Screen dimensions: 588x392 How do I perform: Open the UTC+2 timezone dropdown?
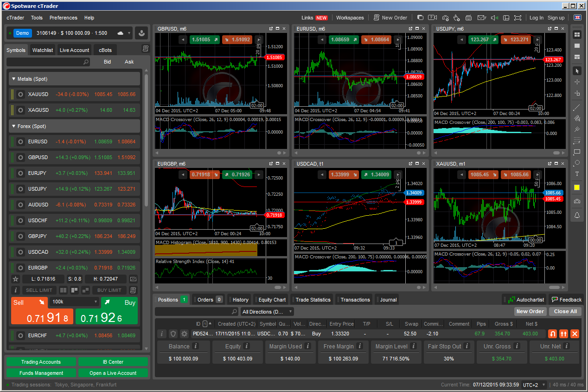pos(534,385)
